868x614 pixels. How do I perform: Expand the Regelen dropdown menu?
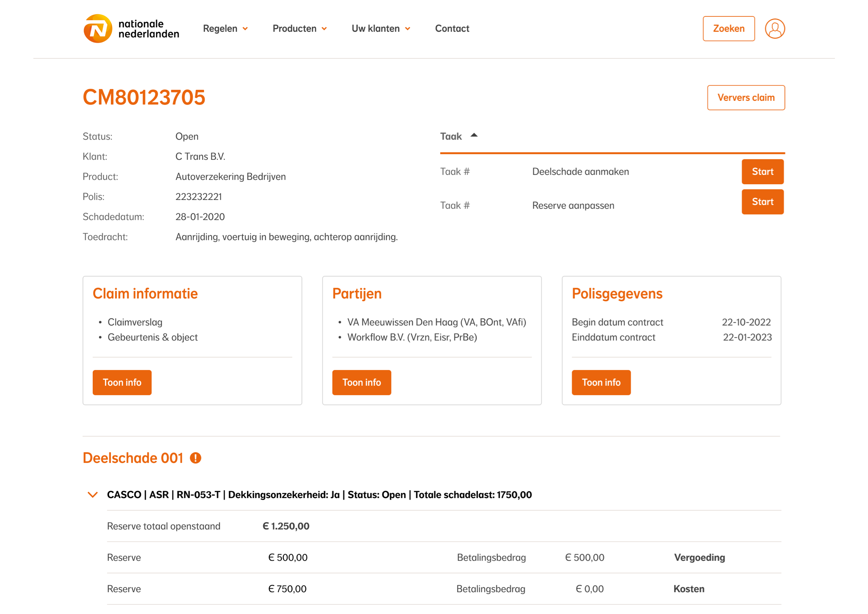point(225,29)
